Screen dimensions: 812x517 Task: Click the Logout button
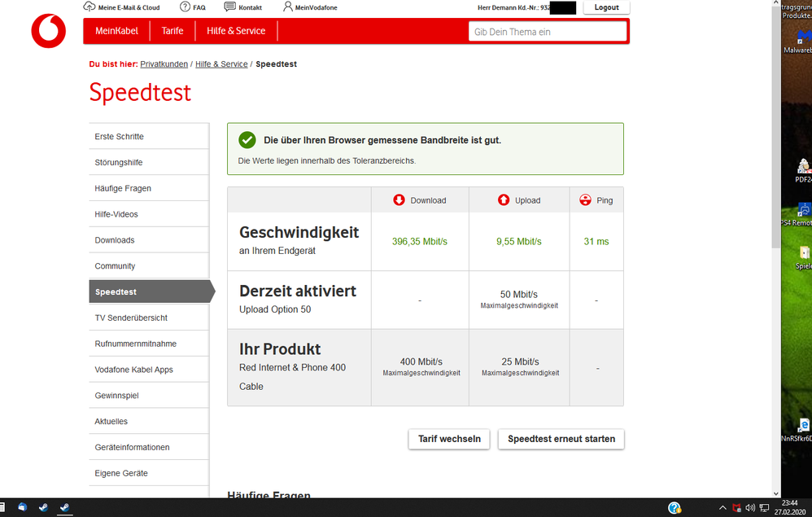[606, 7]
